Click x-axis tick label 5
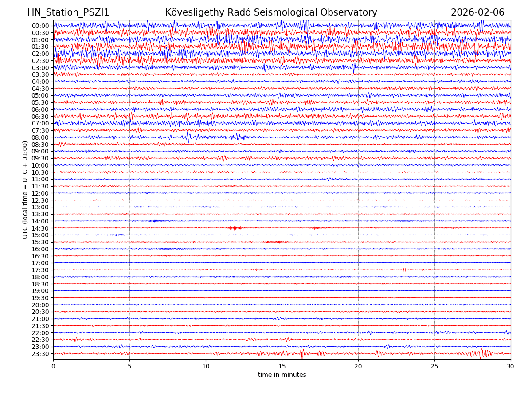Viewport: 532px width, 399px height. (x=129, y=367)
